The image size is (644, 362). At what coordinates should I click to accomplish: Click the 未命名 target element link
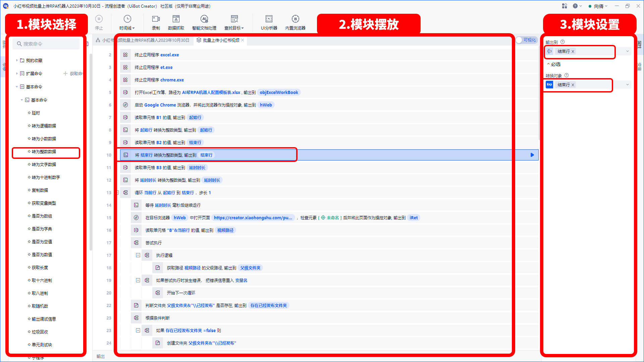pos(330,218)
